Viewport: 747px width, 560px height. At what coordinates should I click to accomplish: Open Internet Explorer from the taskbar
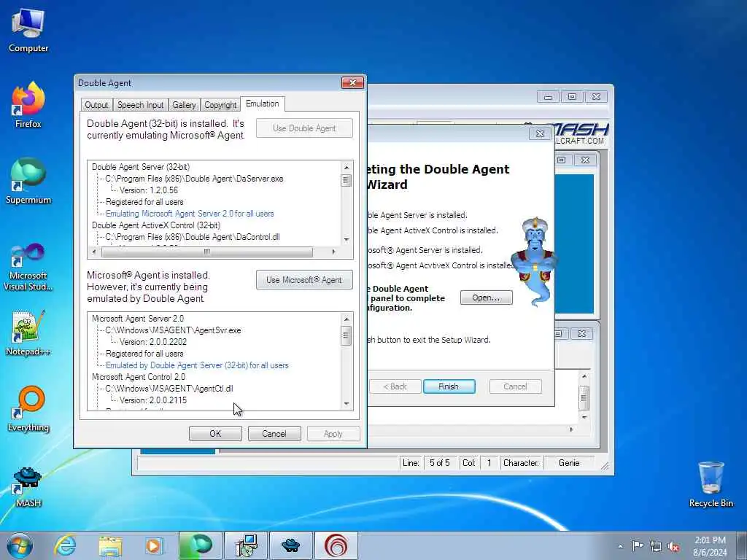pos(65,545)
